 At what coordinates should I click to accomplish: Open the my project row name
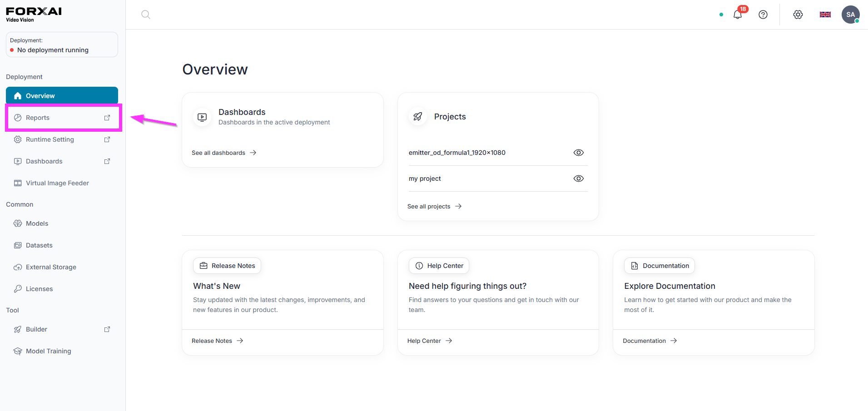pos(425,178)
